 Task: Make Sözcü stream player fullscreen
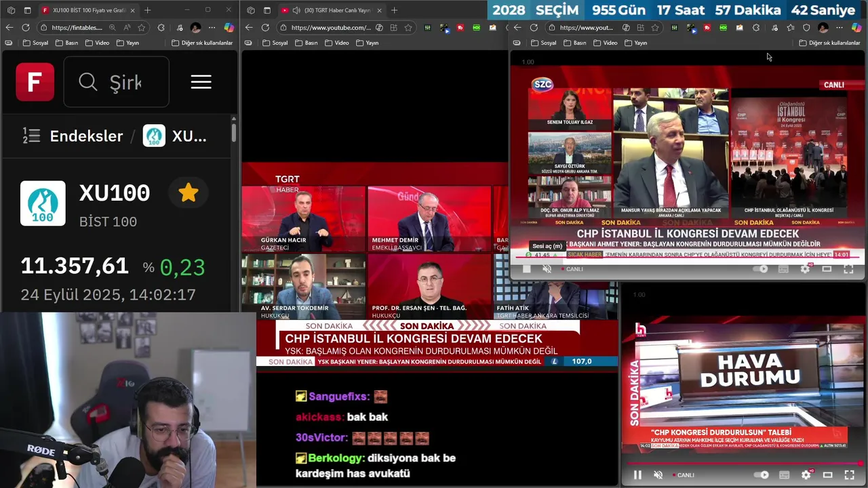tap(848, 269)
